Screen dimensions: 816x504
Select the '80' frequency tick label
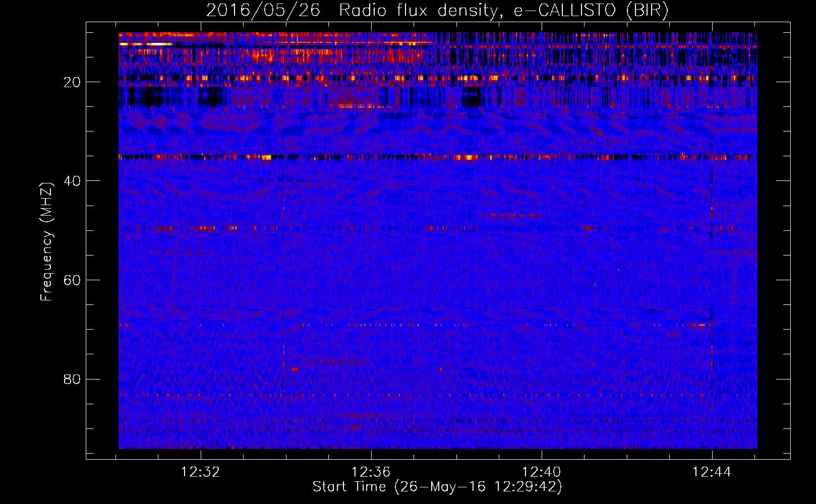72,379
